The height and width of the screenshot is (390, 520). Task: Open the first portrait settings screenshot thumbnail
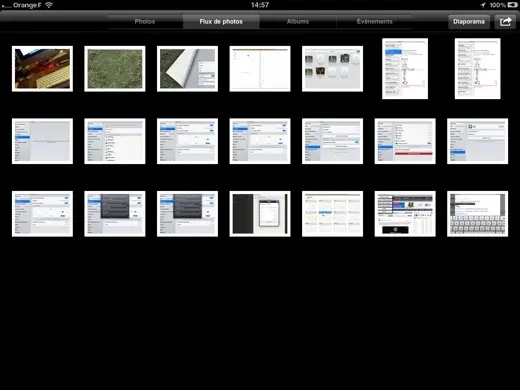pyautogui.click(x=405, y=69)
